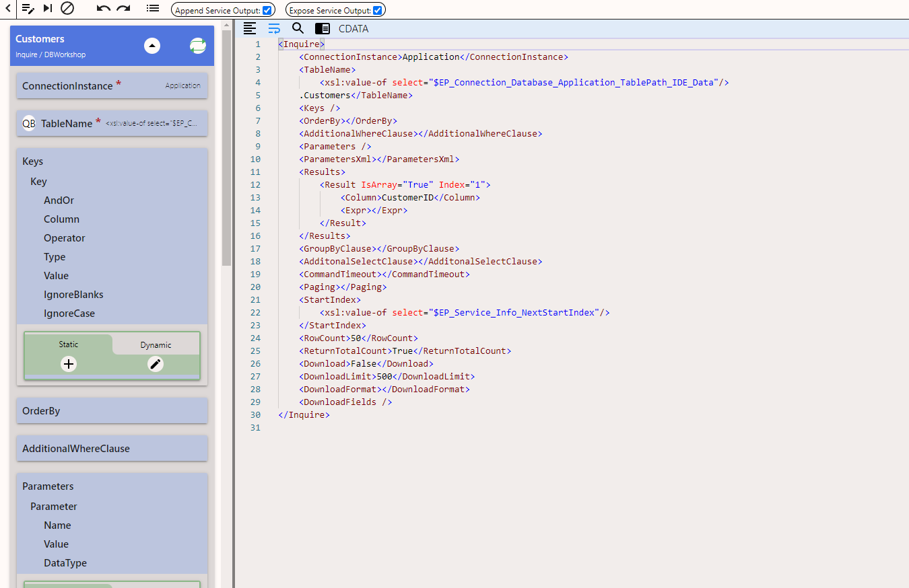The height and width of the screenshot is (588, 909).
Task: Undo the last change
Action: tap(103, 9)
